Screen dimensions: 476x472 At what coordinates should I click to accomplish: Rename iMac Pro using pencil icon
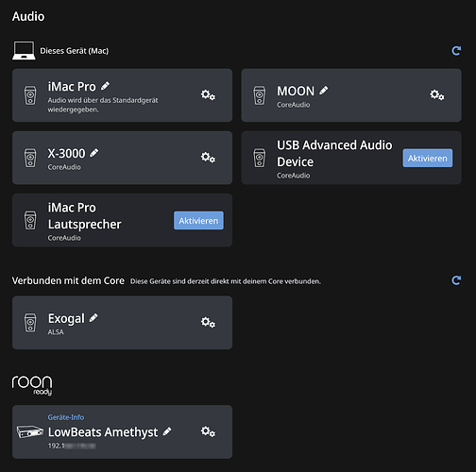105,86
